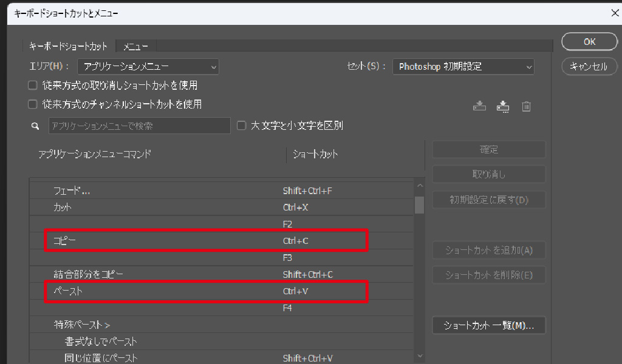
Task: Click the create new set from current shortcuts icon
Action: pos(503,106)
